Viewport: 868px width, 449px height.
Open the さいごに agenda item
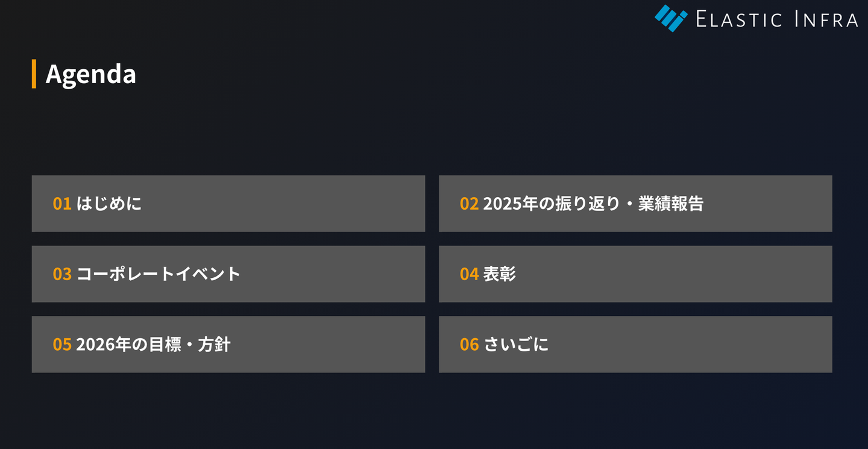[516, 345]
